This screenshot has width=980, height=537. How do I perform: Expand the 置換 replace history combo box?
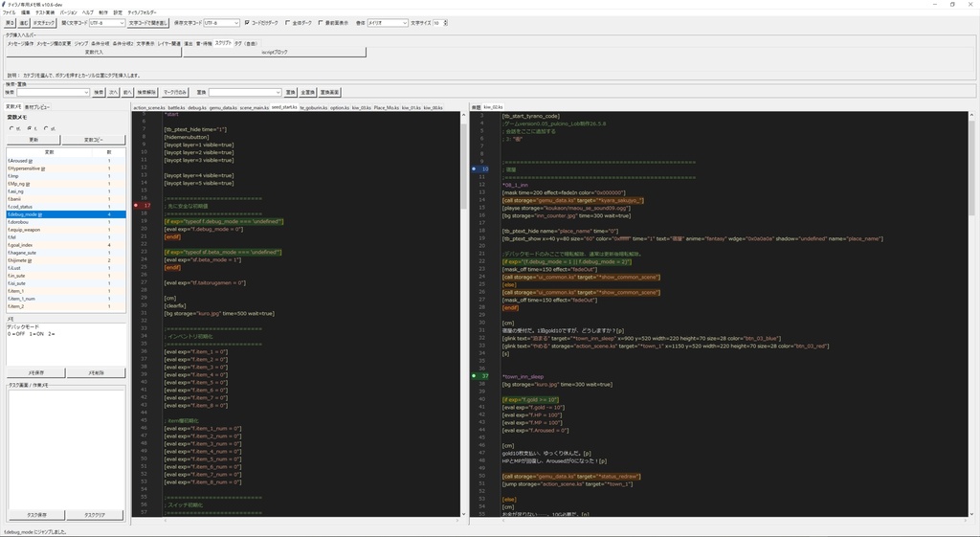278,93
